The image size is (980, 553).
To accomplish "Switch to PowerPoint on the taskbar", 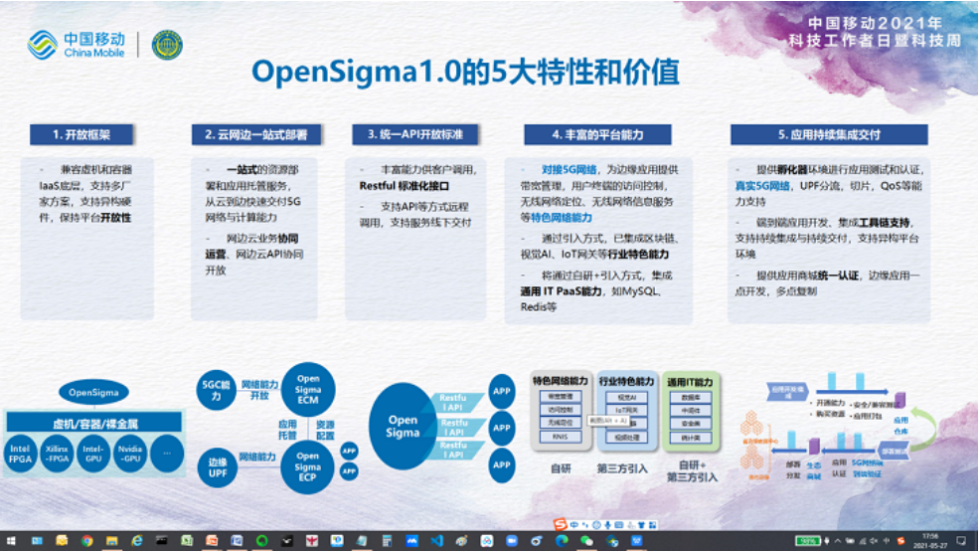I will [x=212, y=541].
